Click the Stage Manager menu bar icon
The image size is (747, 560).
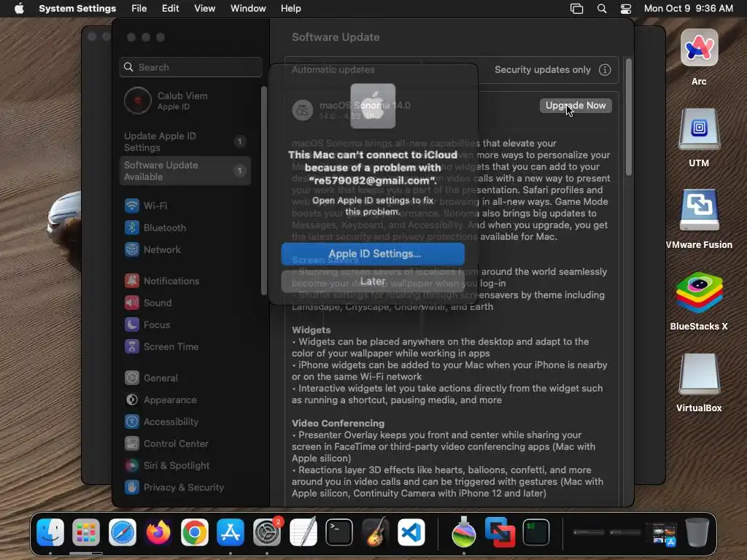(576, 9)
